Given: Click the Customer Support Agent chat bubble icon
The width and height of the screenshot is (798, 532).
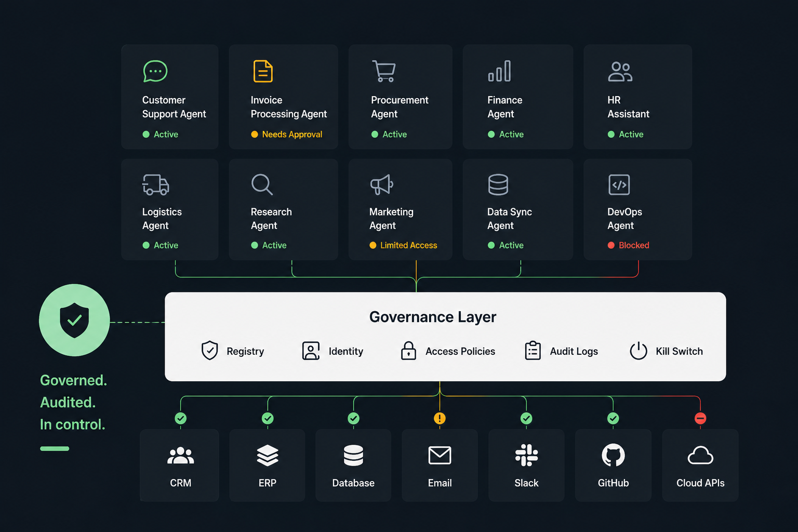Looking at the screenshot, I should click(155, 71).
